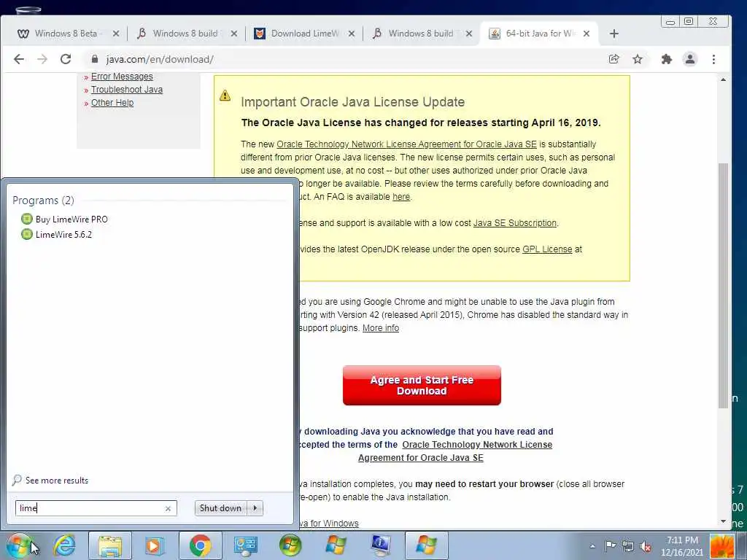The width and height of the screenshot is (747, 560).
Task: Click the Windows Start orb
Action: point(20,545)
